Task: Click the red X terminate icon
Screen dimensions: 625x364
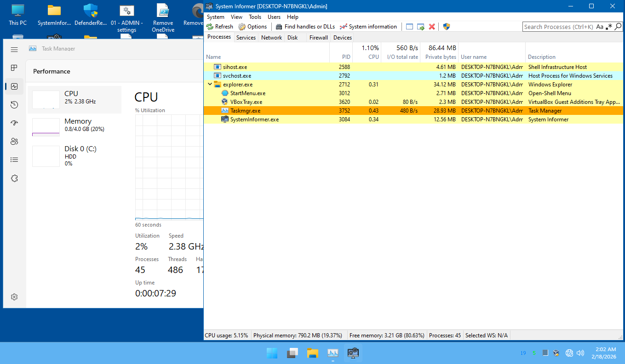Action: (432, 27)
